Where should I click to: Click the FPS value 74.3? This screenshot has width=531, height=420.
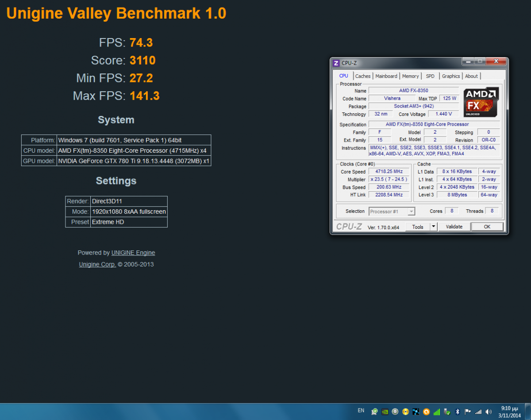click(x=141, y=42)
